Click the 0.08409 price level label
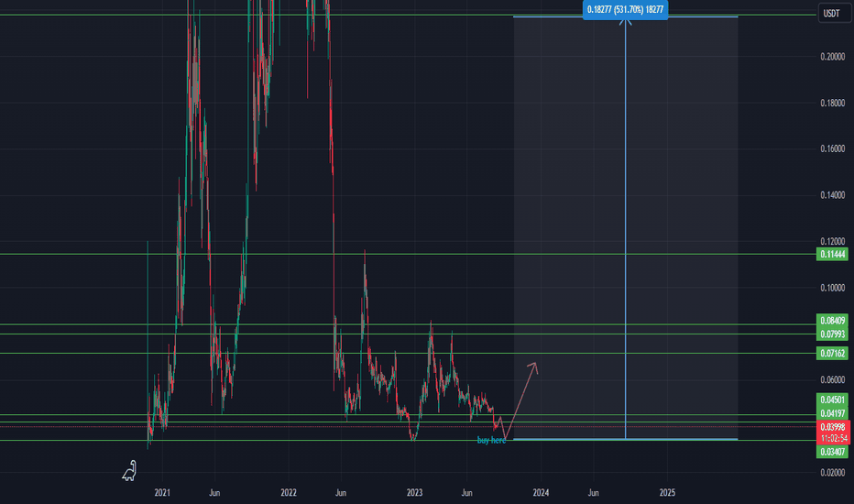The height and width of the screenshot is (504, 854). (x=832, y=321)
